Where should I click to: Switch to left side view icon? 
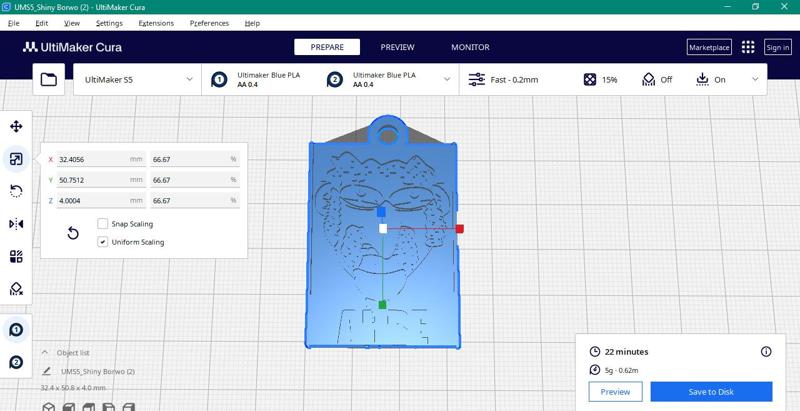[x=109, y=407]
